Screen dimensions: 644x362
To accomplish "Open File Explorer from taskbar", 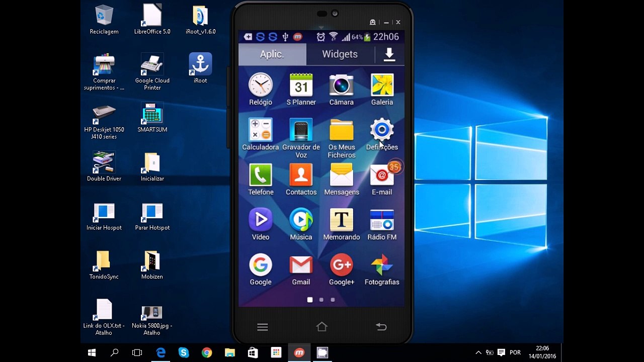I will (230, 353).
